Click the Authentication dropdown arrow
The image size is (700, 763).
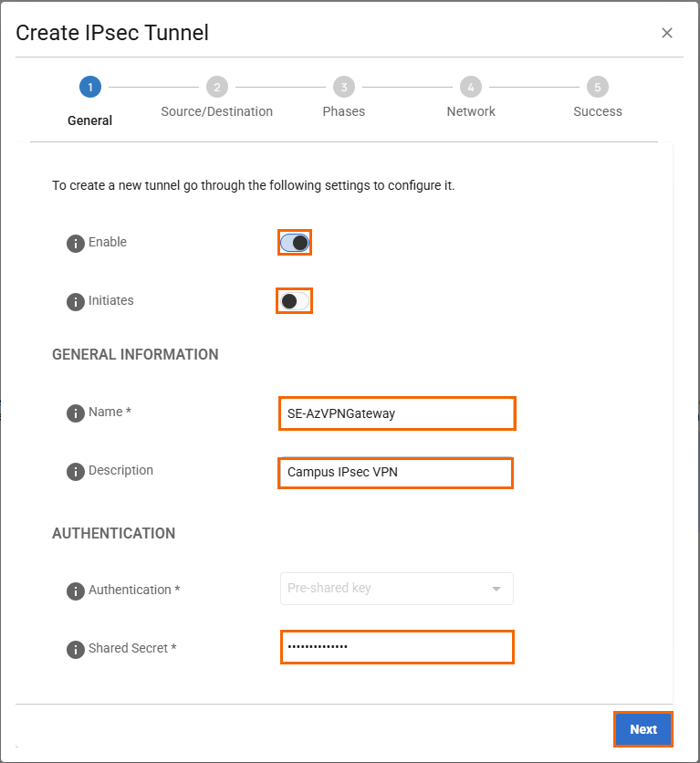[x=496, y=590]
